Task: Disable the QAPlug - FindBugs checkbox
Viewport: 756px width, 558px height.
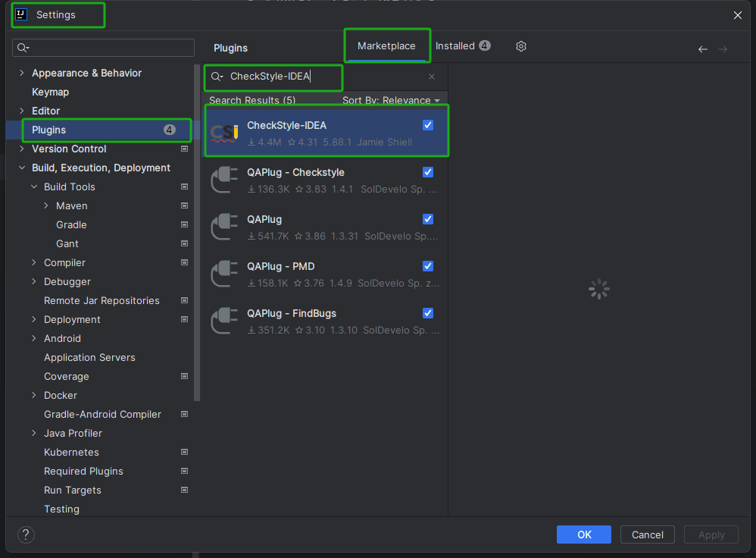Action: pyautogui.click(x=428, y=313)
